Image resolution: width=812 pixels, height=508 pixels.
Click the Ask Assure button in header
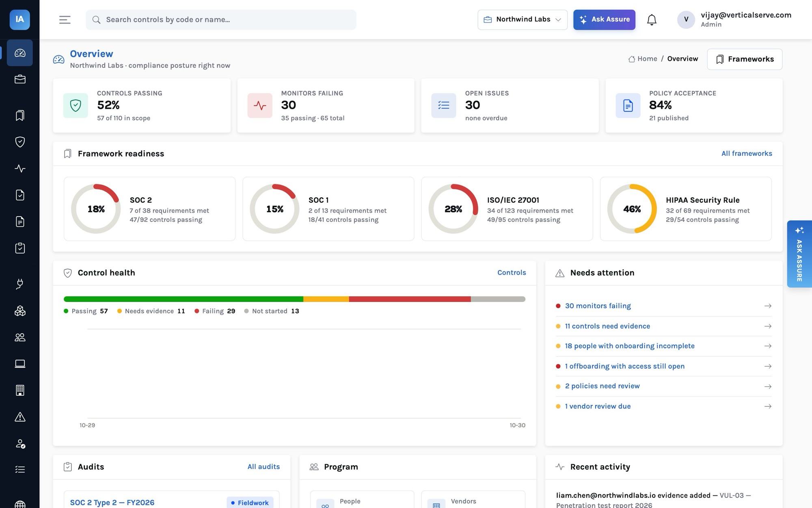[604, 20]
